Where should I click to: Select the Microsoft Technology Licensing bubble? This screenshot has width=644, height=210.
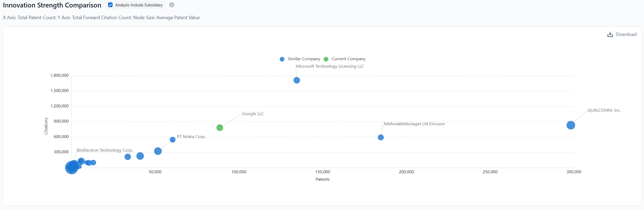pos(297,80)
